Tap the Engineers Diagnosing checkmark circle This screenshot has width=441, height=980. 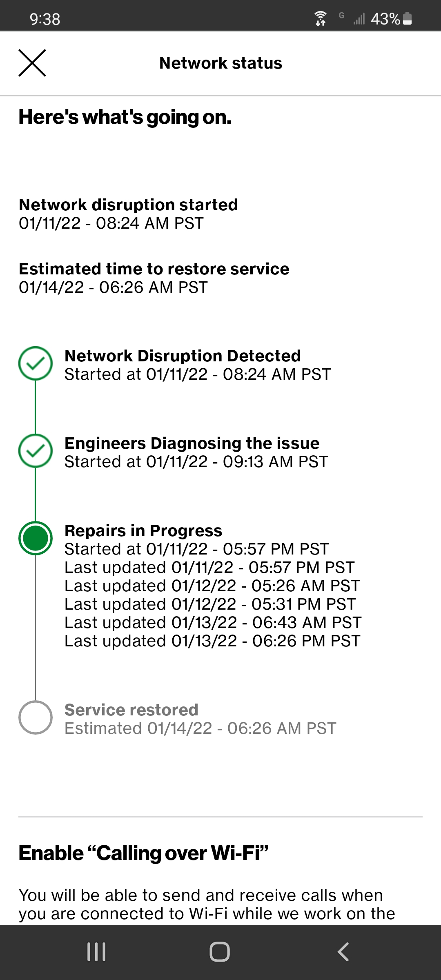click(36, 450)
